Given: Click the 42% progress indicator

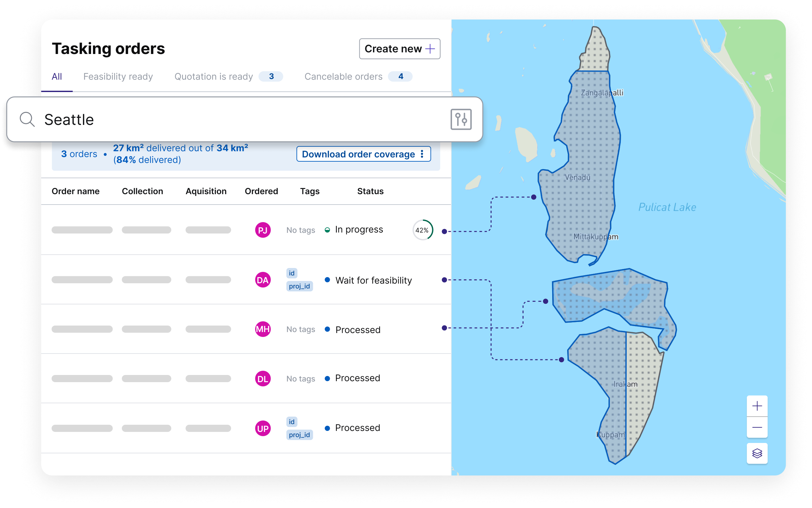Looking at the screenshot, I should click(x=422, y=230).
